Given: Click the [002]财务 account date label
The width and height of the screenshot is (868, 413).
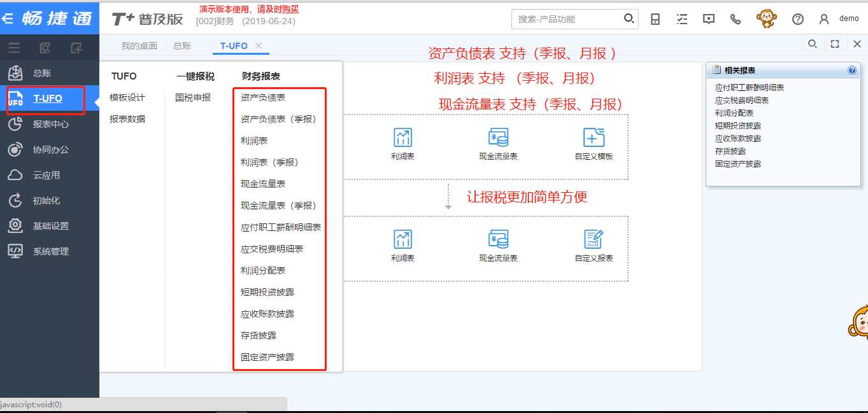Looking at the screenshot, I should pyautogui.click(x=246, y=22).
